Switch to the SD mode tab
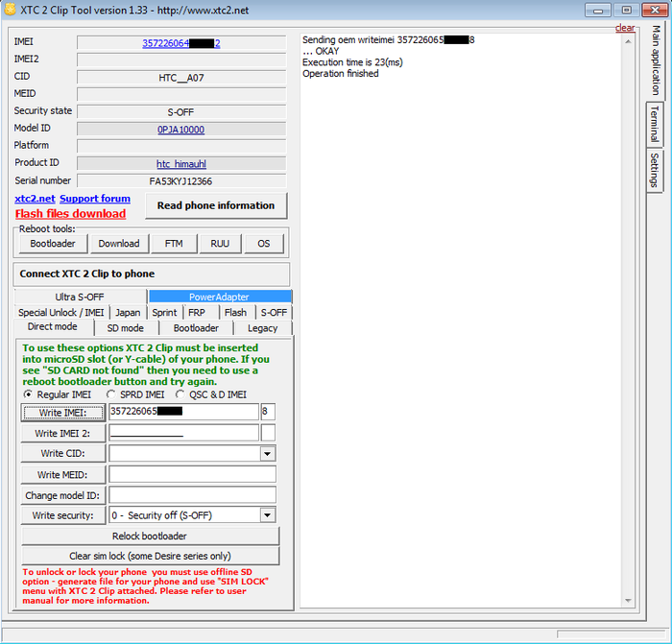Image resolution: width=672 pixels, height=644 pixels. point(125,328)
